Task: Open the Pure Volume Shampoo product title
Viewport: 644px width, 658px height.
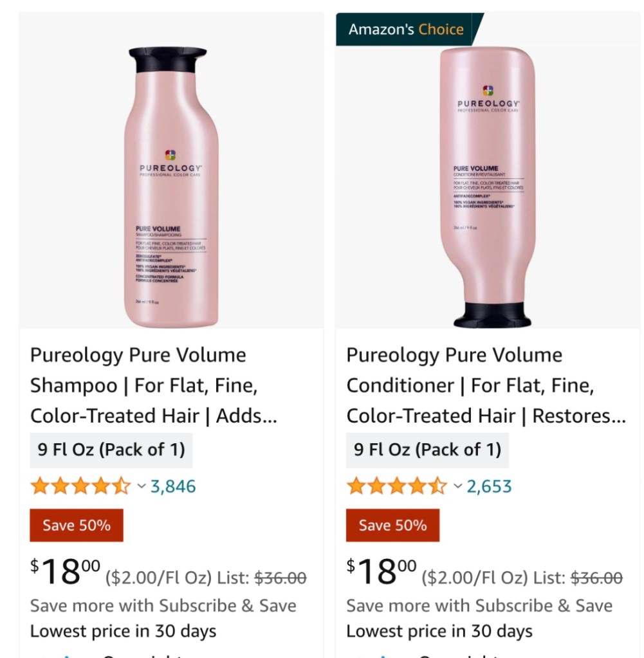Action: click(154, 385)
